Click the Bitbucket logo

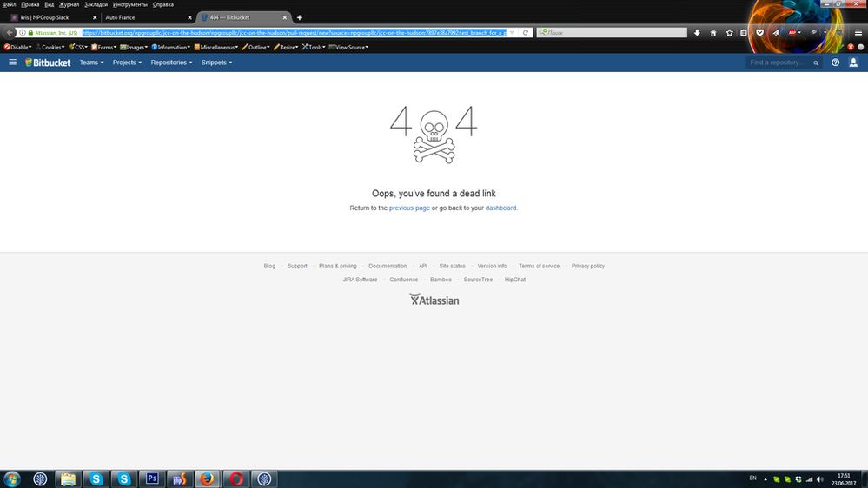tap(48, 63)
